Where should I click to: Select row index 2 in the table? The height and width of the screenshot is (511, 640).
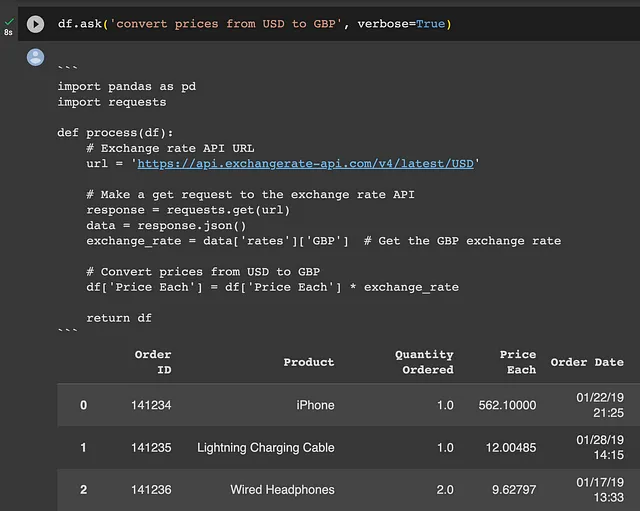click(83, 490)
